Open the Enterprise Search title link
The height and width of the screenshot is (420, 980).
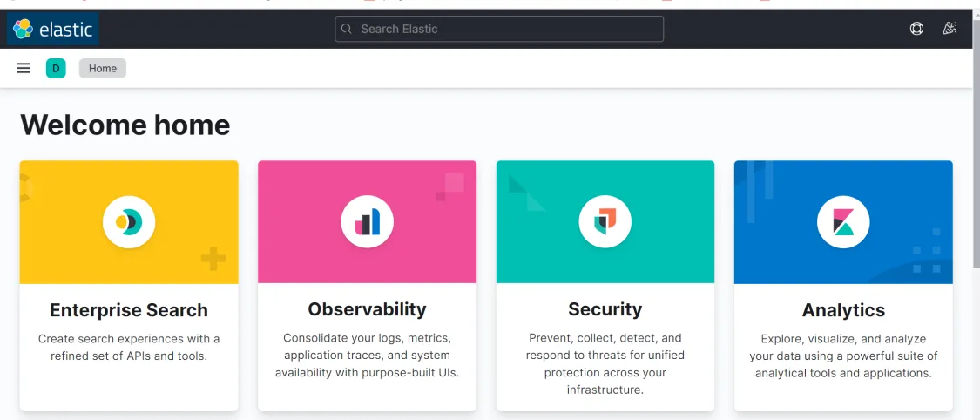click(129, 310)
